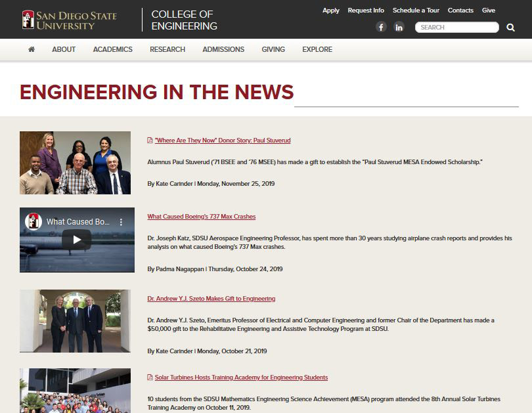Click the search magnifier icon
532x413 pixels.
coord(510,28)
